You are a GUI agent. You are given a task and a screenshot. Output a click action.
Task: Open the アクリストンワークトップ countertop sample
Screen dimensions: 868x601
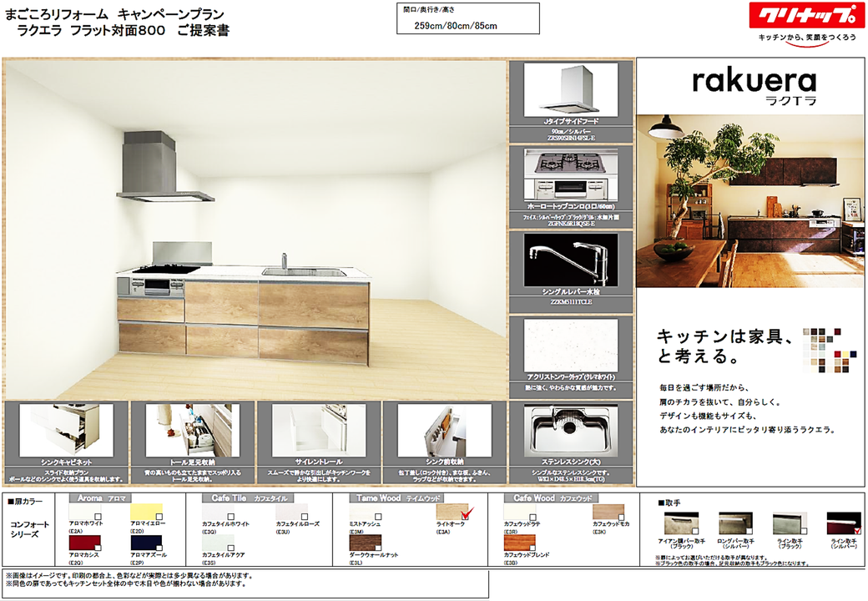coord(571,346)
